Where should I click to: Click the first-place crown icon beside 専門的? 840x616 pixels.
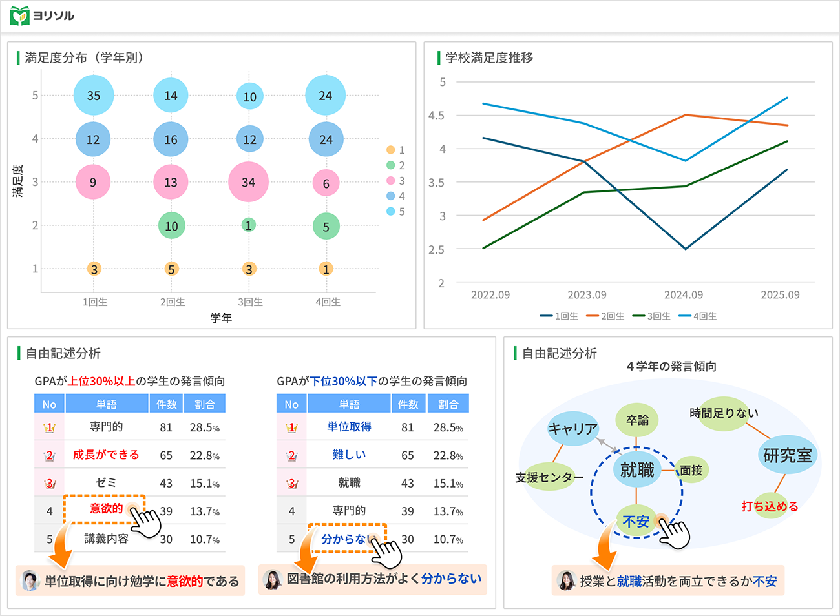[49, 427]
